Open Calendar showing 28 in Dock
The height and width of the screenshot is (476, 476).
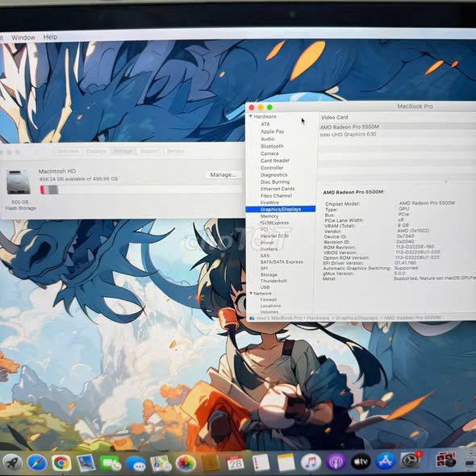tap(236, 462)
